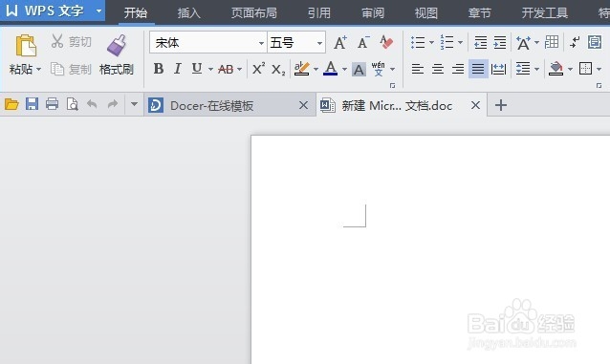This screenshot has width=610, height=364.
Task: Apply numbered list formatting
Action: 447,42
